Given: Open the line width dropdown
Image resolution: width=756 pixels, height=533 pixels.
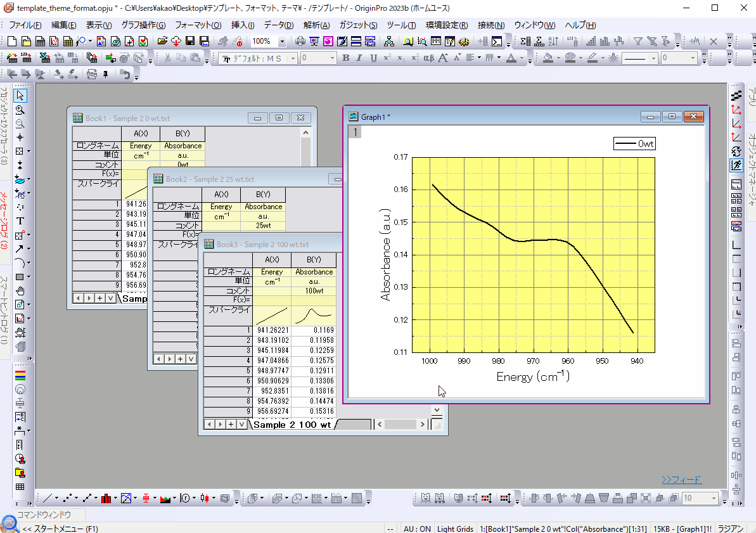Looking at the screenshot, I should coord(693,58).
